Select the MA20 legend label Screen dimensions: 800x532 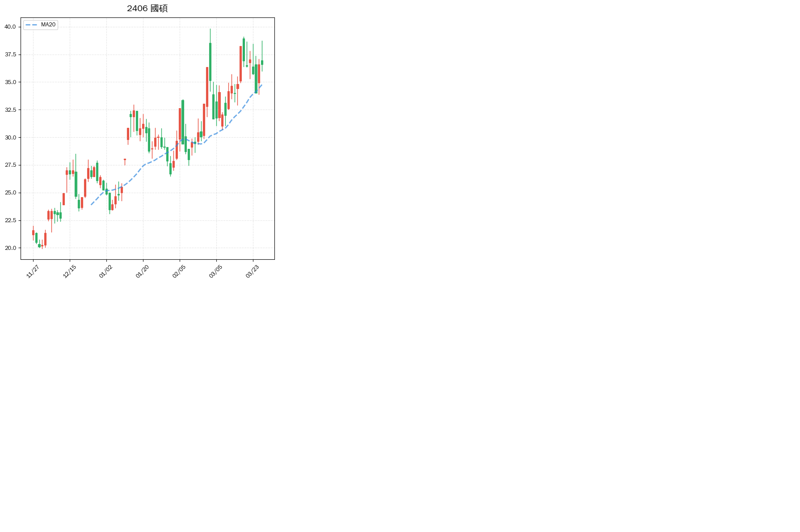(x=48, y=25)
